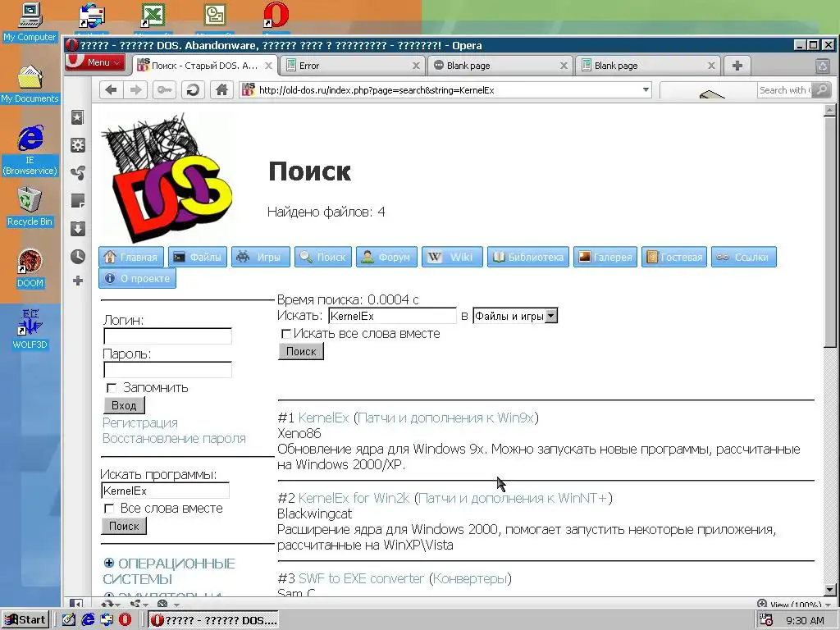
Task: Click the page vertical scrollbar thumb
Action: coord(829,231)
